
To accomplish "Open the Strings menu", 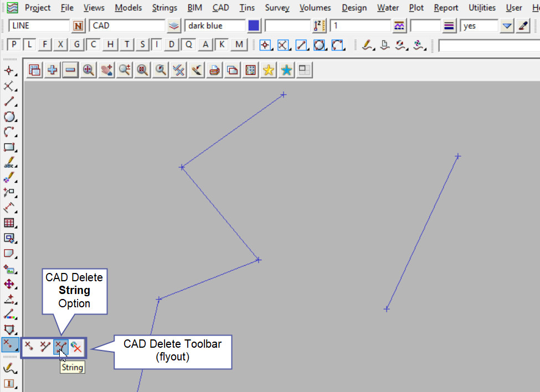I will click(x=164, y=8).
